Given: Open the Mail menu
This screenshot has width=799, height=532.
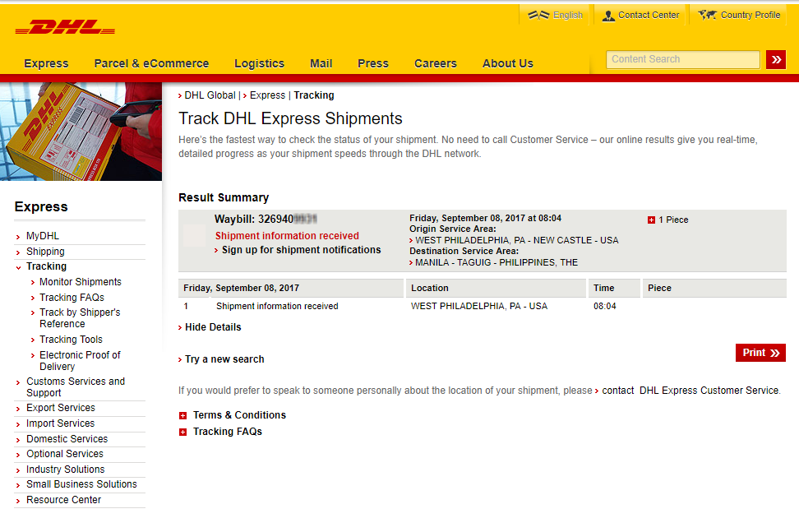Looking at the screenshot, I should pyautogui.click(x=321, y=63).
